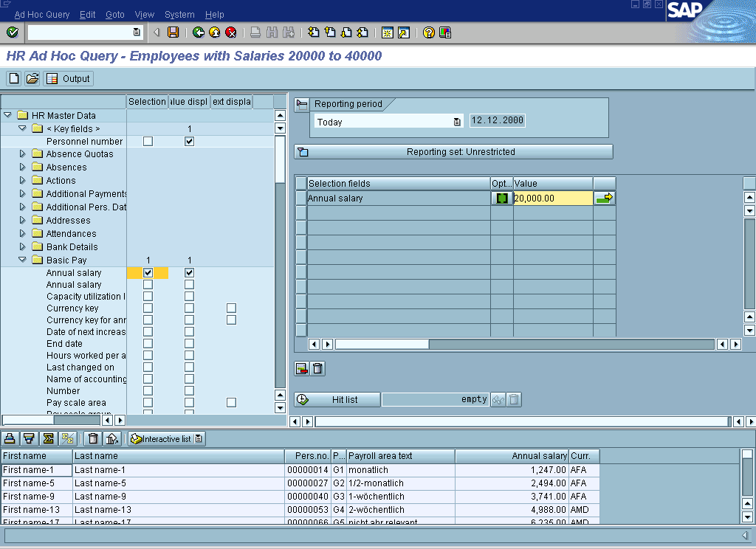Click the Print icon in the standard toolbar
The height and width of the screenshot is (549, 756).
[255, 32]
